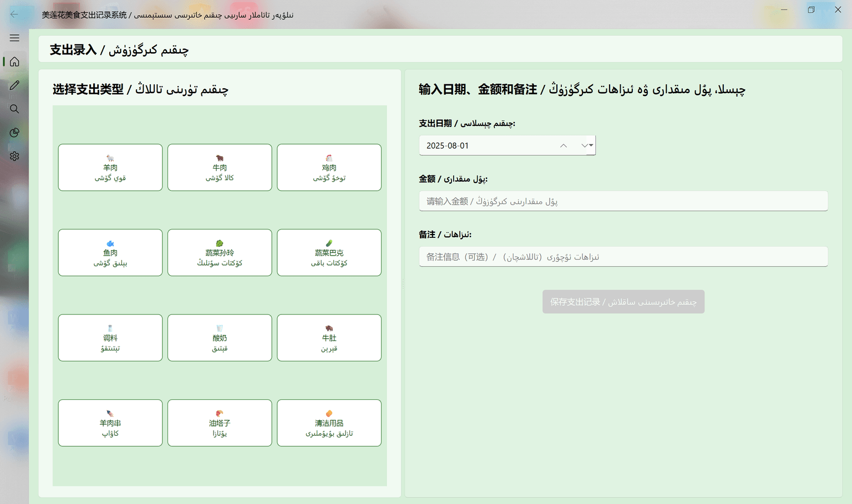The height and width of the screenshot is (504, 852).
Task: Select the 蔬菜巴克 expense type
Action: pyautogui.click(x=329, y=253)
